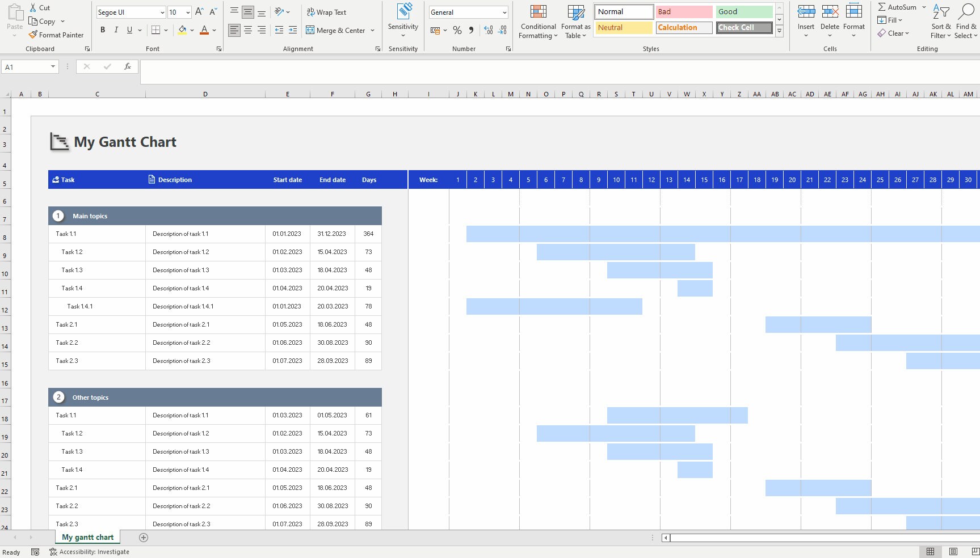The image size is (980, 558).
Task: Open the font size dropdown
Action: 187,12
